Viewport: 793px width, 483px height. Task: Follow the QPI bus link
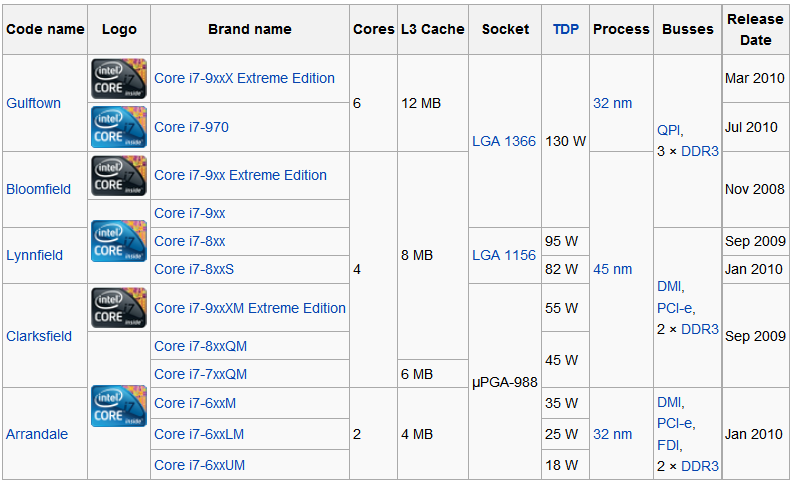tap(669, 130)
